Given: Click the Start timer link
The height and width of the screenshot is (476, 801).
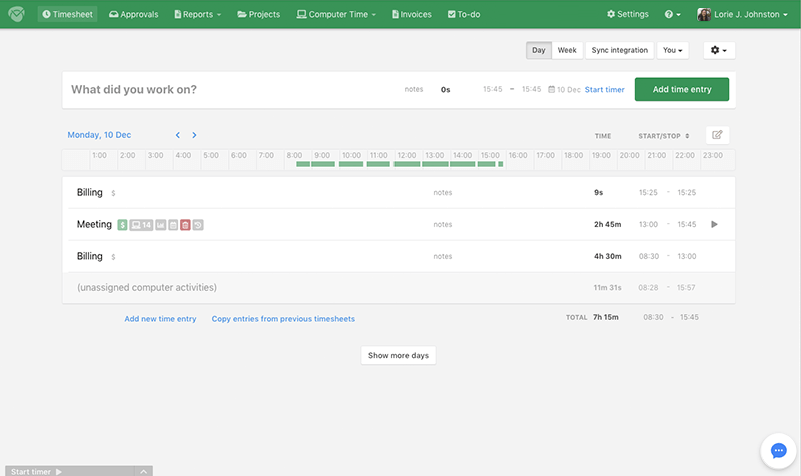Looking at the screenshot, I should coord(604,90).
